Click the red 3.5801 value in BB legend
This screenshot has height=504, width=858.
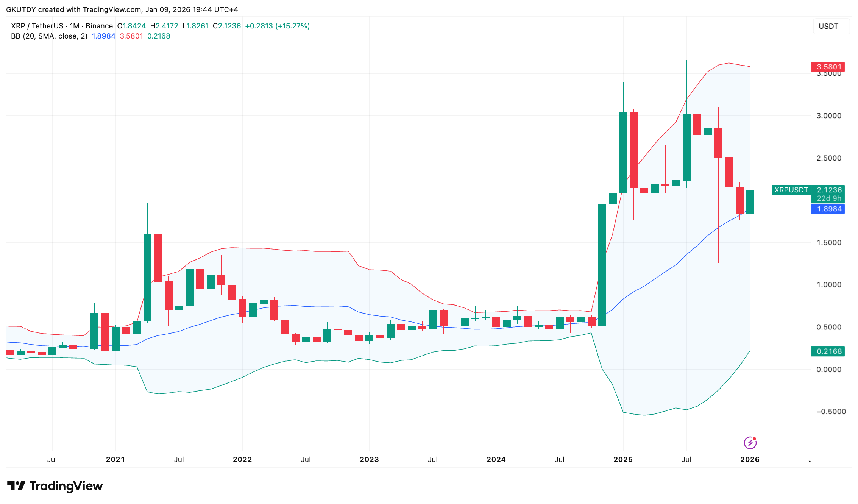tap(131, 36)
